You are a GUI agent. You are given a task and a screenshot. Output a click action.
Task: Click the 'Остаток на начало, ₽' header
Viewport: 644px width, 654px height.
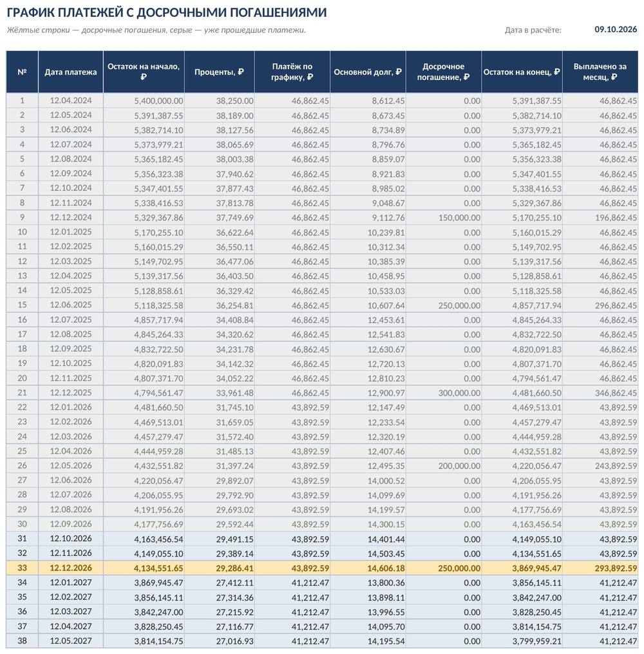click(144, 72)
